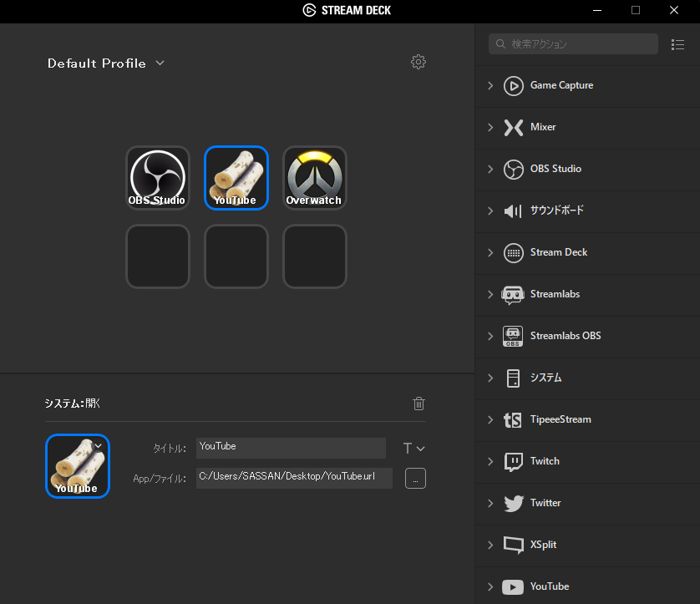The width and height of the screenshot is (700, 604).
Task: Open profile settings gear
Action: pos(418,62)
